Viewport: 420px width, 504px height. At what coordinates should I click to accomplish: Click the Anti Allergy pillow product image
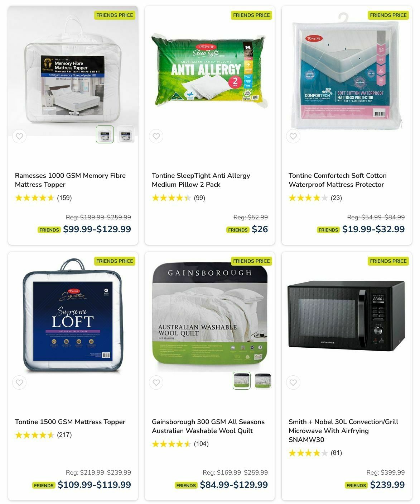point(209,71)
